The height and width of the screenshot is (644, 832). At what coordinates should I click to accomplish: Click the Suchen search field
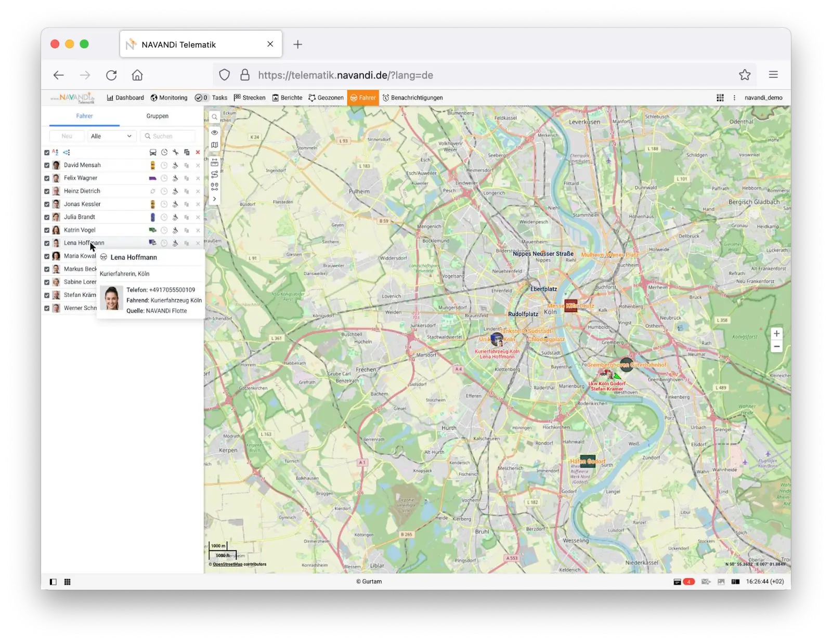(x=168, y=136)
